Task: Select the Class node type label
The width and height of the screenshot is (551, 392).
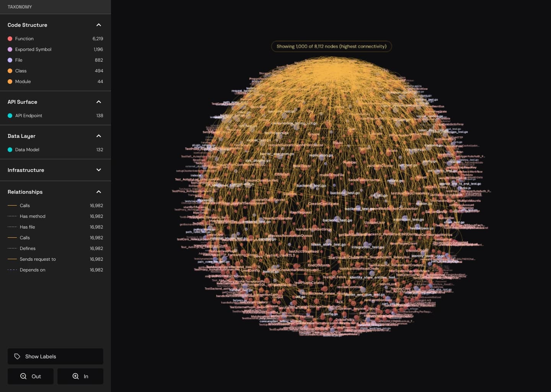Action: [x=21, y=71]
